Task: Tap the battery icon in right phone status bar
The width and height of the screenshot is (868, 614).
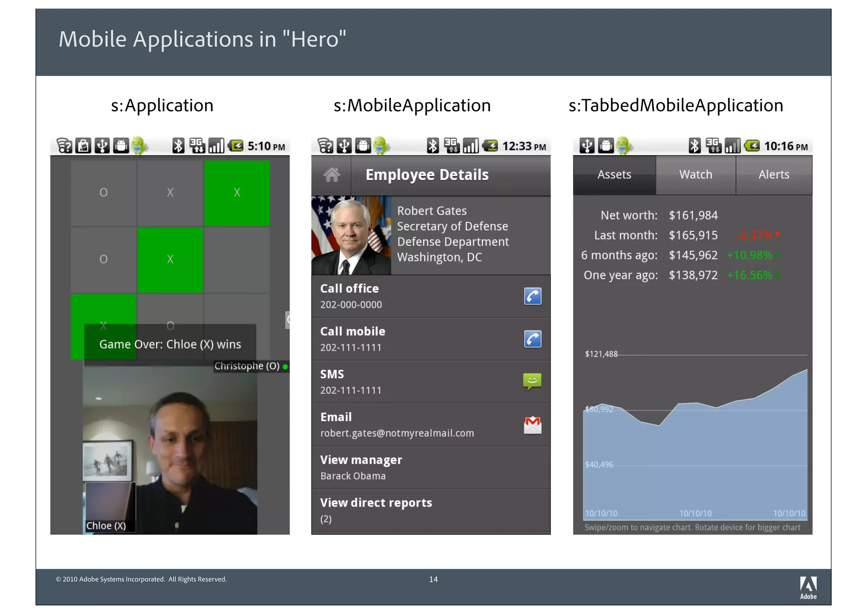Action: (x=752, y=146)
